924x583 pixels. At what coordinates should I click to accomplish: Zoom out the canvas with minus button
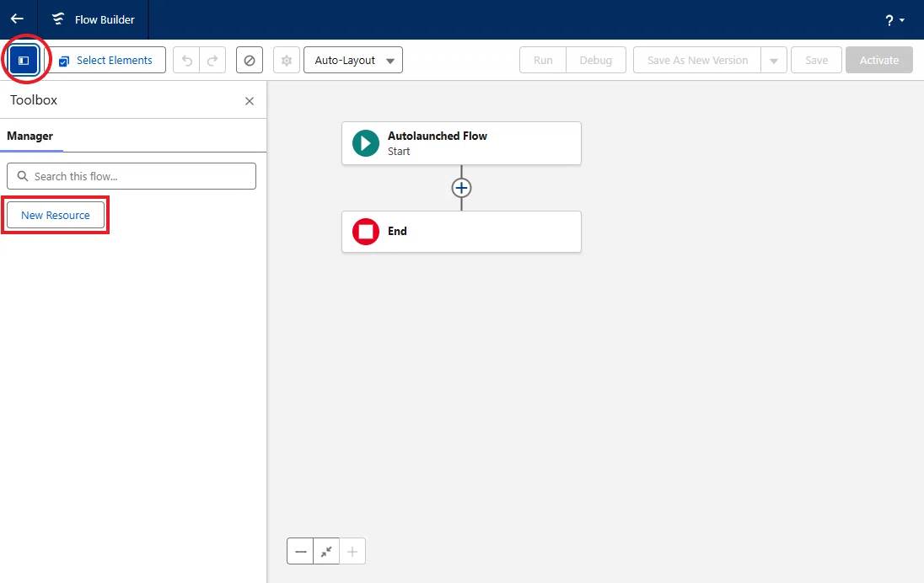point(300,551)
